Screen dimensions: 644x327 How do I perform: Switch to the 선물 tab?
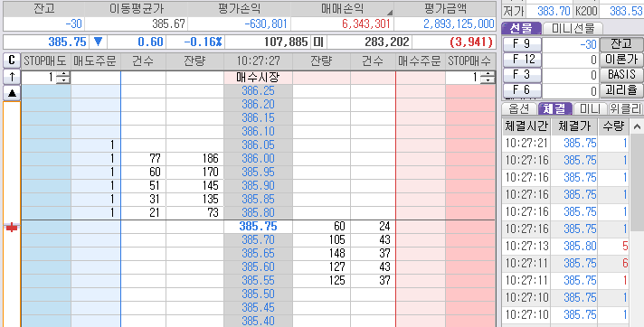coord(521,28)
